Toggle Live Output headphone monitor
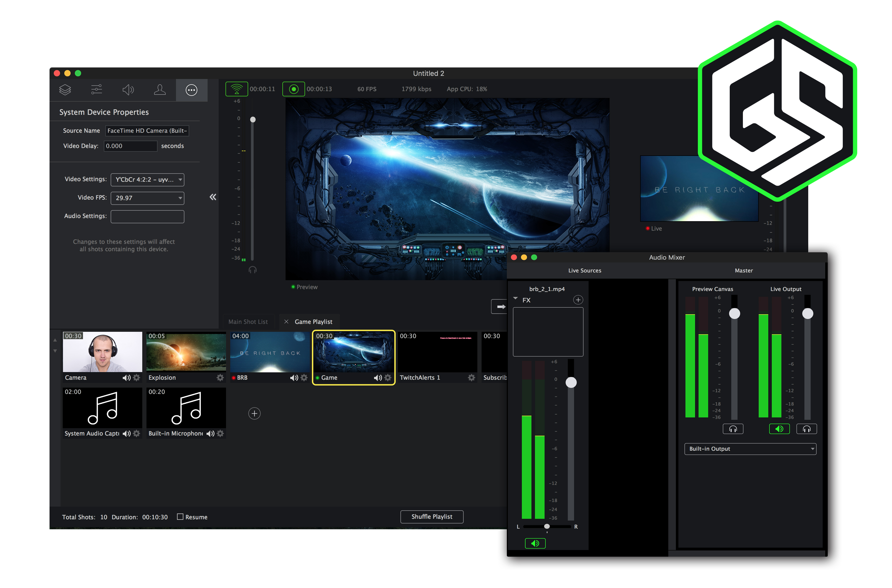This screenshot has width=892, height=588. point(806,429)
